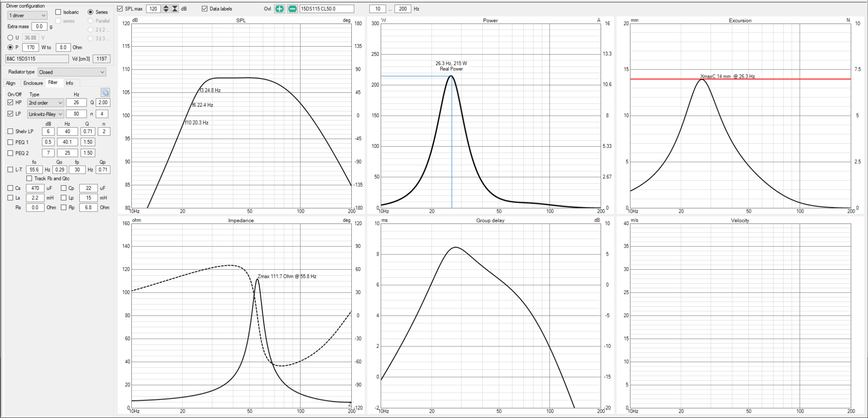Select the P power radio button
Image resolution: width=868 pixels, height=418 pixels.
(11, 47)
